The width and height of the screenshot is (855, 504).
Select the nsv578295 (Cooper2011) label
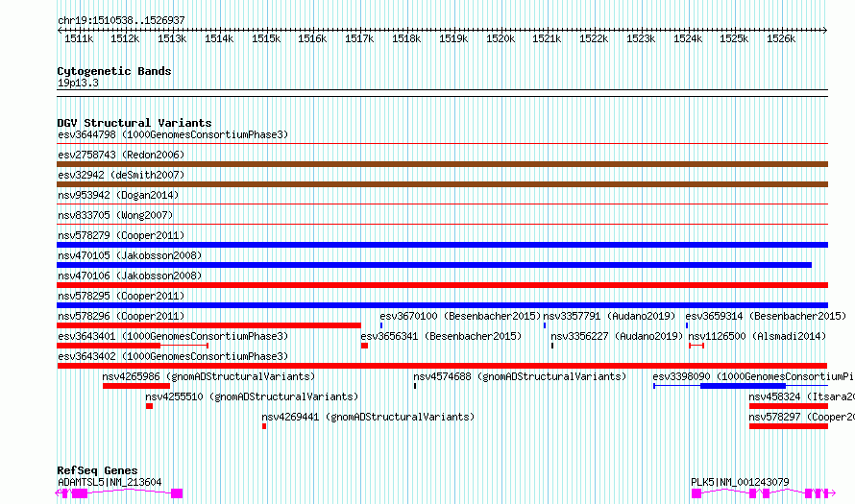click(121, 296)
